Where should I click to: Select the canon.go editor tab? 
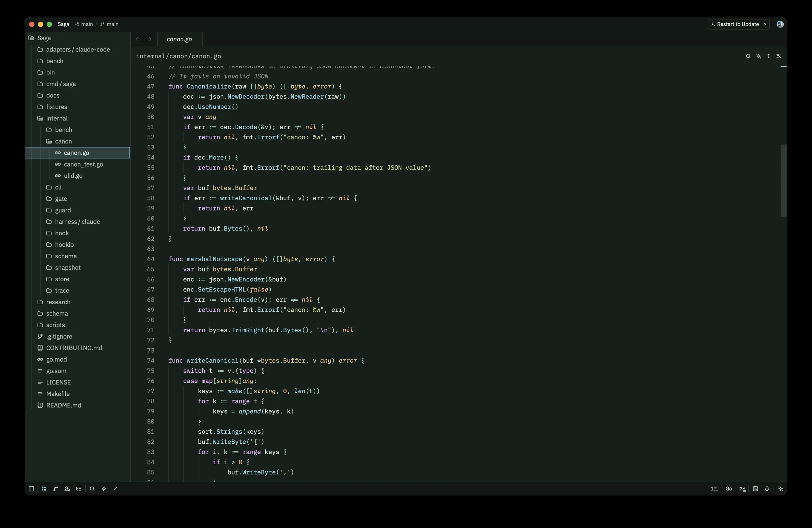point(179,39)
